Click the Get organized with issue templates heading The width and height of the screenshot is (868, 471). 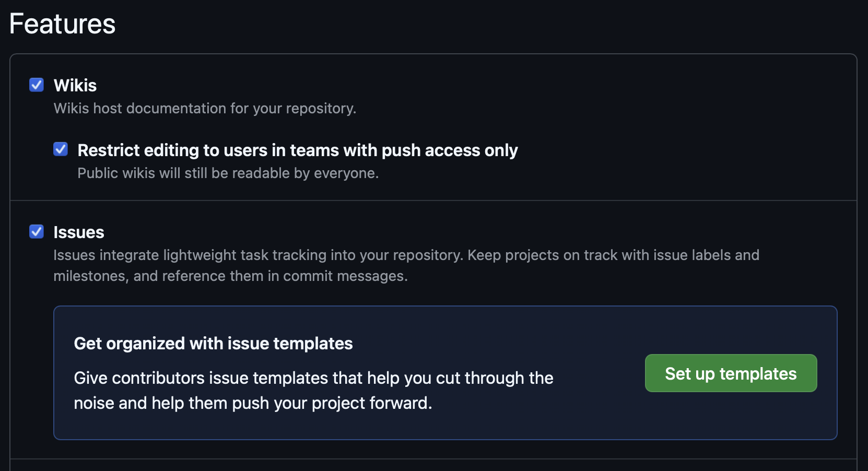pyautogui.click(x=213, y=343)
